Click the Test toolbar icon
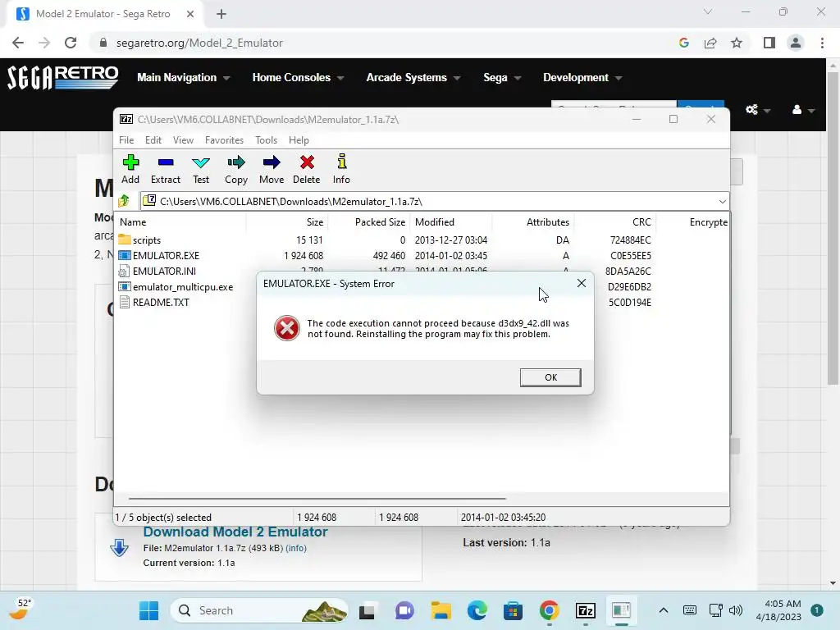This screenshot has height=630, width=840. (x=201, y=169)
